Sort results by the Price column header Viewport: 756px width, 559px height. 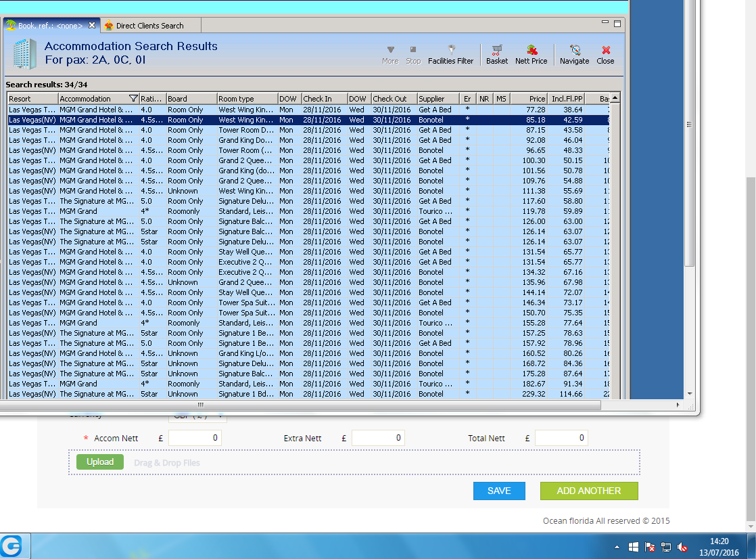(528, 99)
